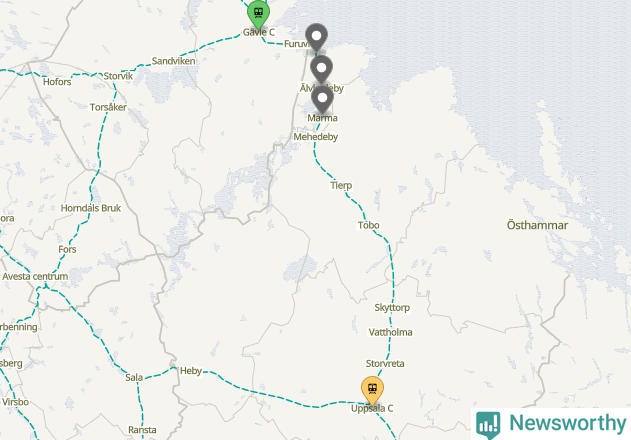The height and width of the screenshot is (440, 631).
Task: Click the Sandviken station label
Action: pyautogui.click(x=173, y=61)
